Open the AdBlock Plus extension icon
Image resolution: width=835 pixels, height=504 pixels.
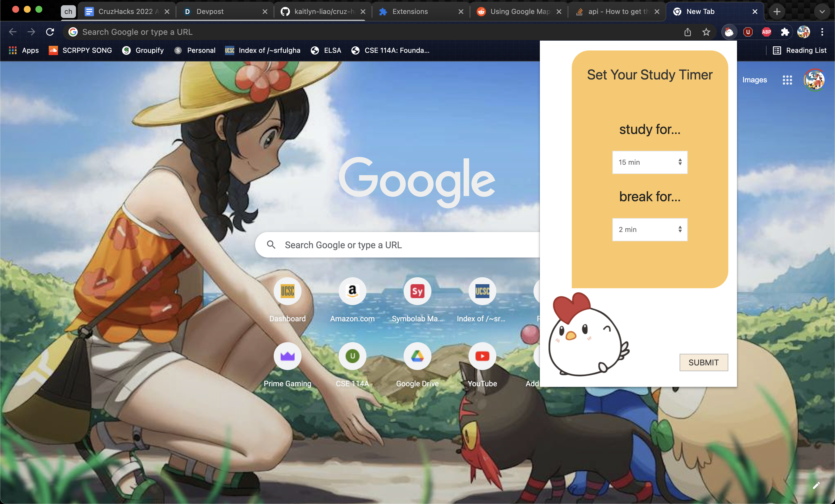point(766,32)
